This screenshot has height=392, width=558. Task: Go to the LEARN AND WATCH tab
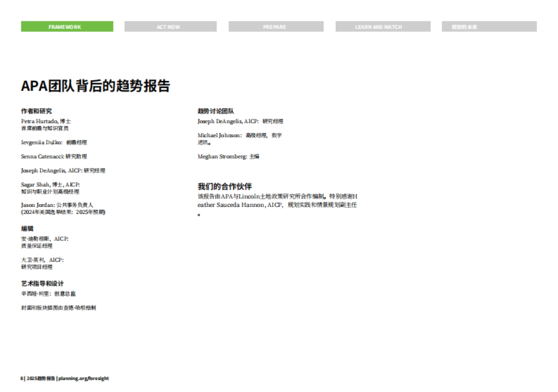pyautogui.click(x=383, y=27)
